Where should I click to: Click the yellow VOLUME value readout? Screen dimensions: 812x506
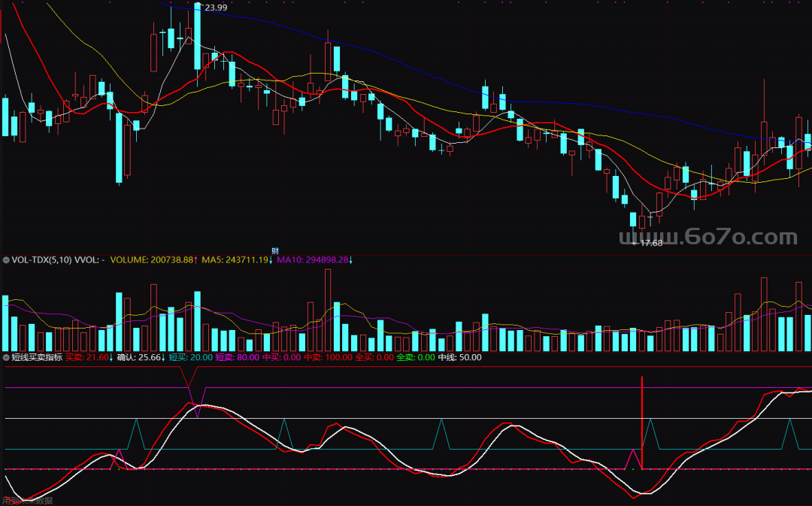(x=153, y=260)
